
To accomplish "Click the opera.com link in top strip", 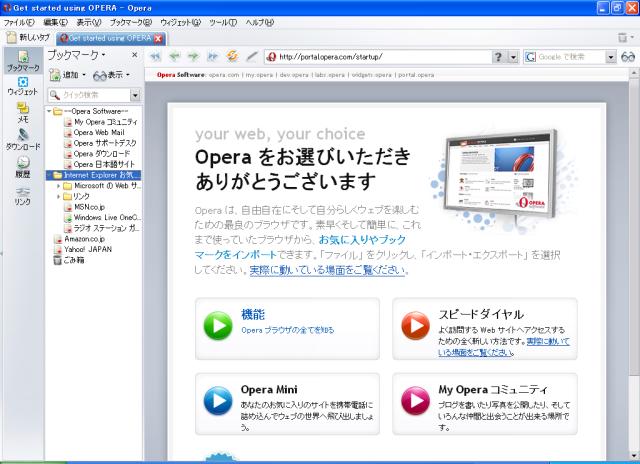I will point(224,75).
